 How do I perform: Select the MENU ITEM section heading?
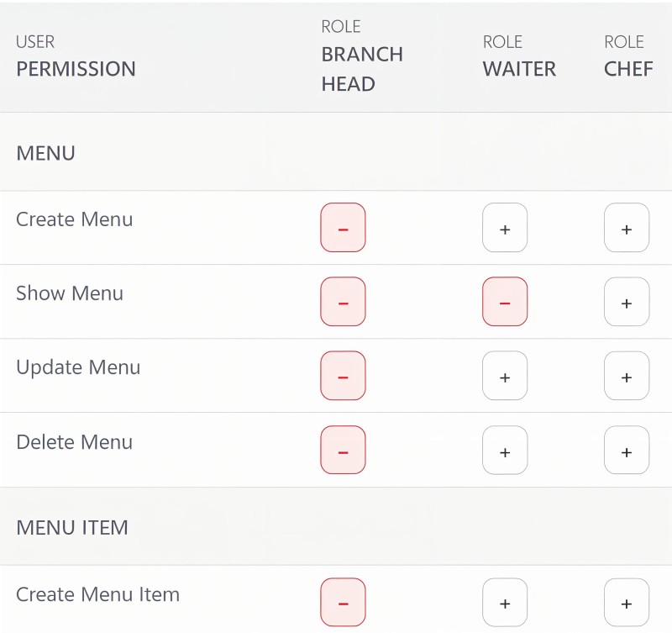pos(72,527)
